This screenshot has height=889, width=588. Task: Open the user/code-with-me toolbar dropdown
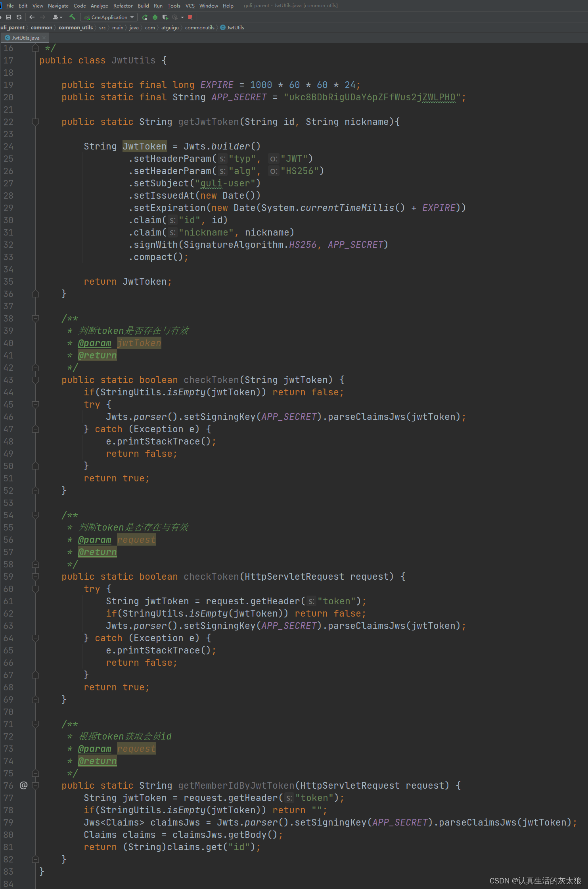click(57, 17)
